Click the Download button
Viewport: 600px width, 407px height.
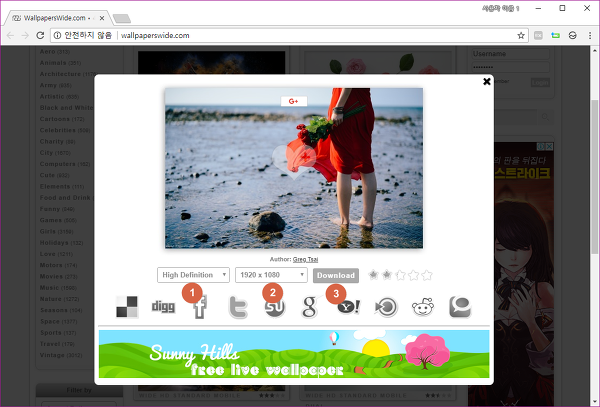pos(336,275)
